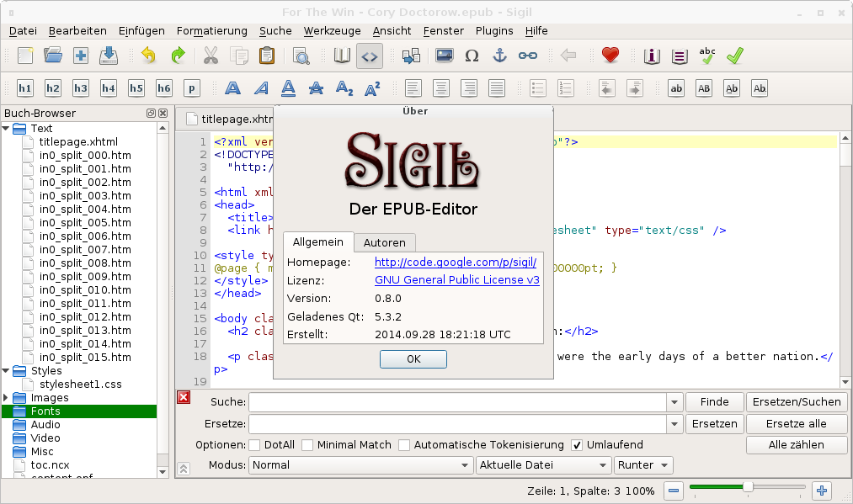Open the GNU General Public License link
This screenshot has height=504, width=853.
point(456,280)
